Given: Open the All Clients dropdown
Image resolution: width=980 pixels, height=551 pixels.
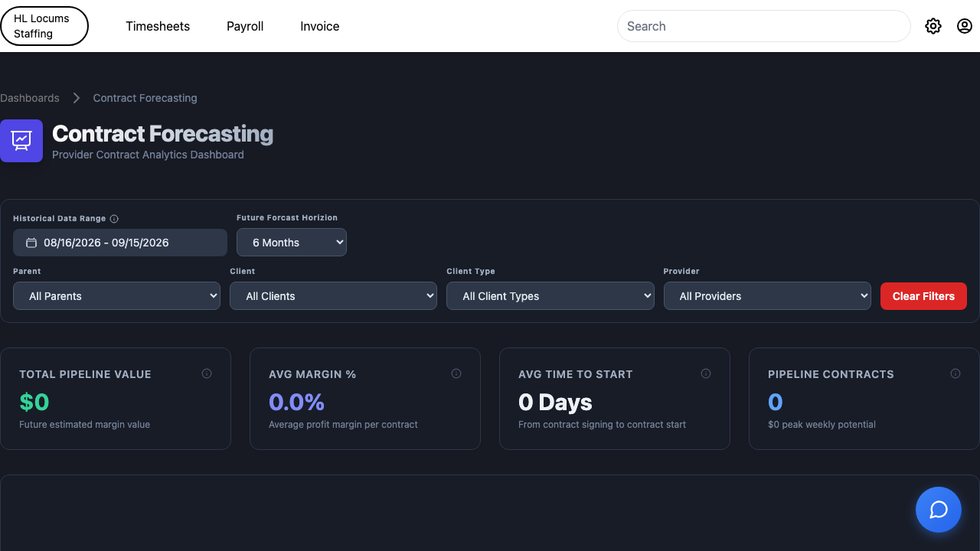Looking at the screenshot, I should pyautogui.click(x=333, y=296).
